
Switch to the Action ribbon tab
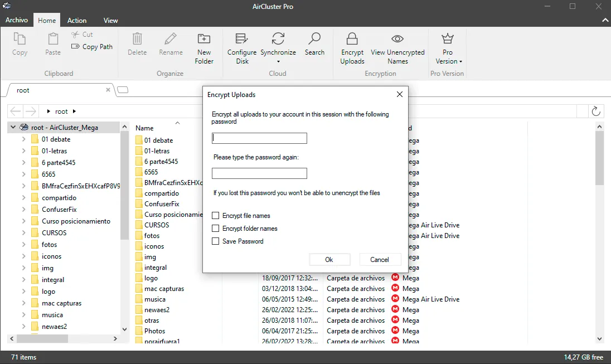click(77, 20)
